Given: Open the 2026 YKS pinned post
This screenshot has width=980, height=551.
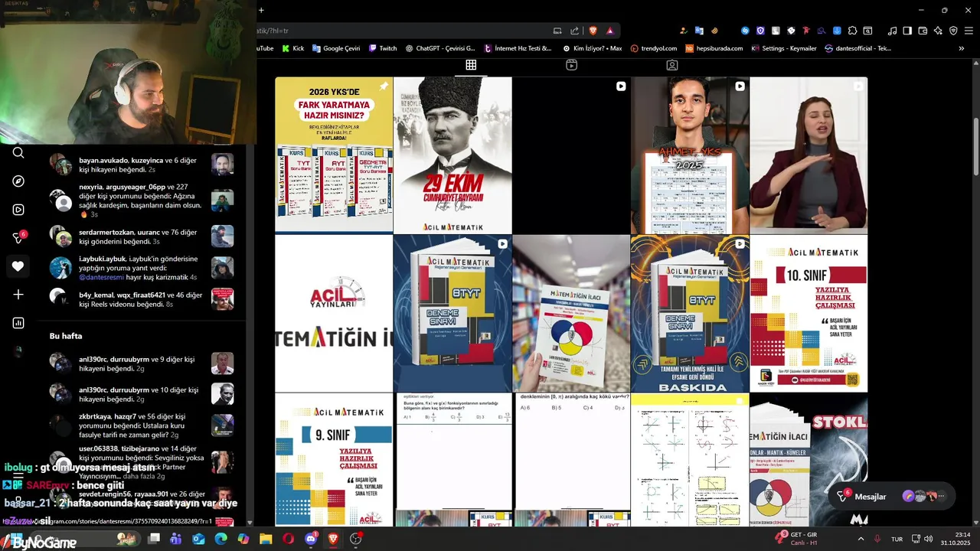Looking at the screenshot, I should pos(334,155).
